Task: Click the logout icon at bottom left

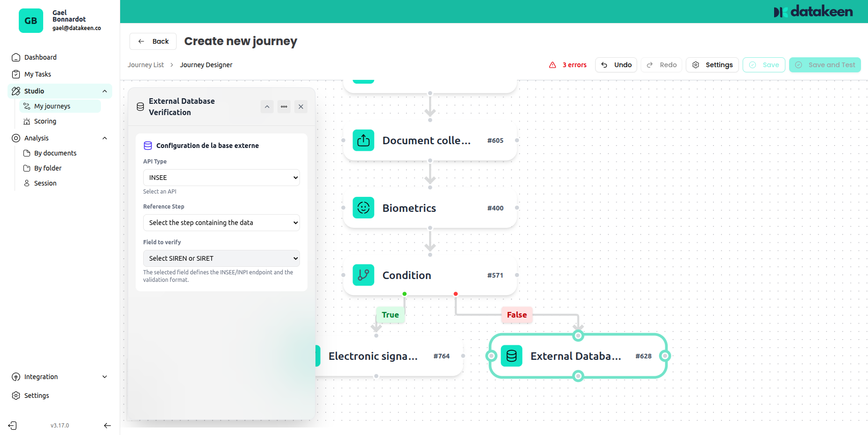Action: click(13, 426)
